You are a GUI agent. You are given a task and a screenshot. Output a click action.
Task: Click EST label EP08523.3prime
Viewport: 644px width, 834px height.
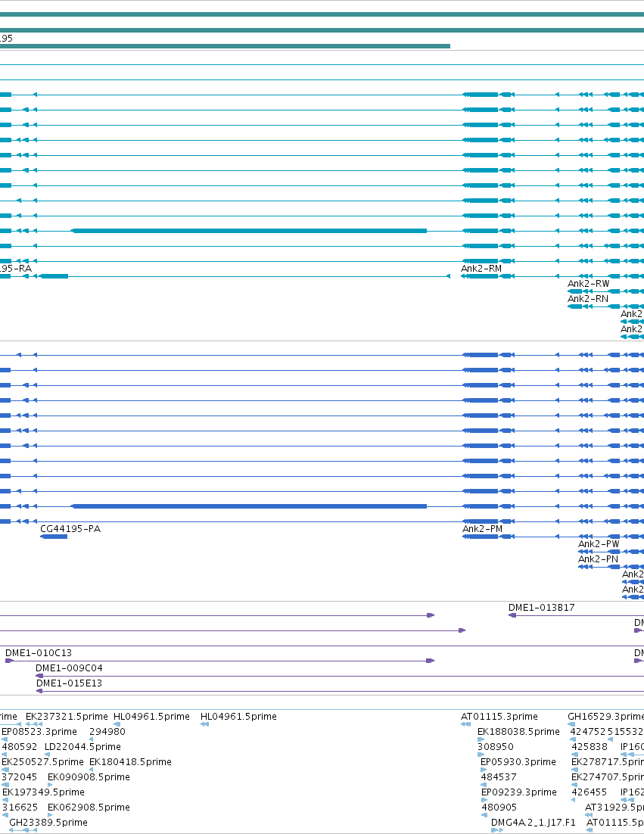point(39,732)
